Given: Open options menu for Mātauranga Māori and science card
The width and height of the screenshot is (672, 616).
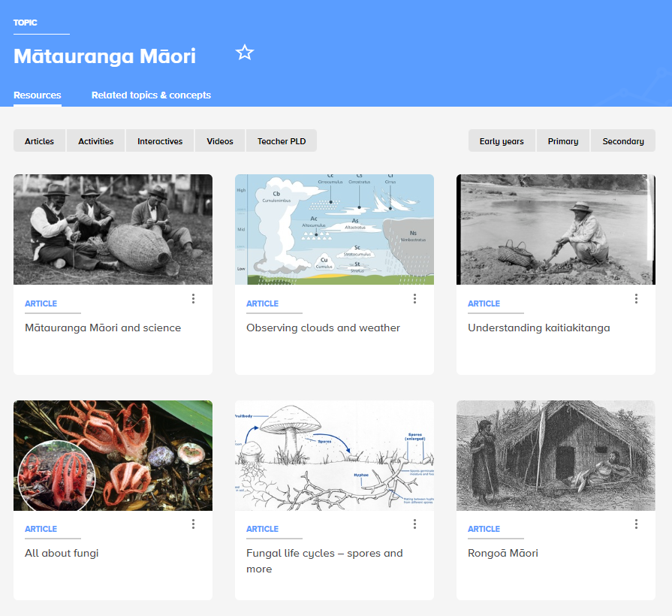Looking at the screenshot, I should 193,299.
